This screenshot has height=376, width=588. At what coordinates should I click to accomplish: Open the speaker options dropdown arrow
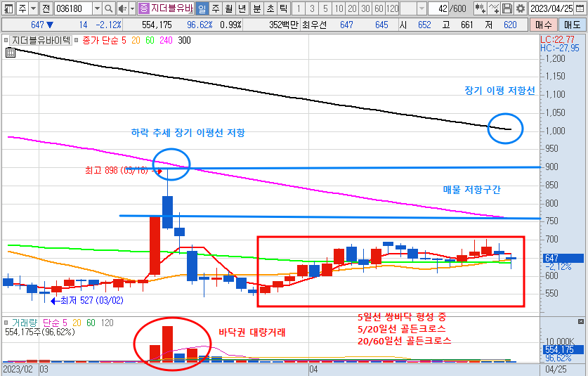132,8
